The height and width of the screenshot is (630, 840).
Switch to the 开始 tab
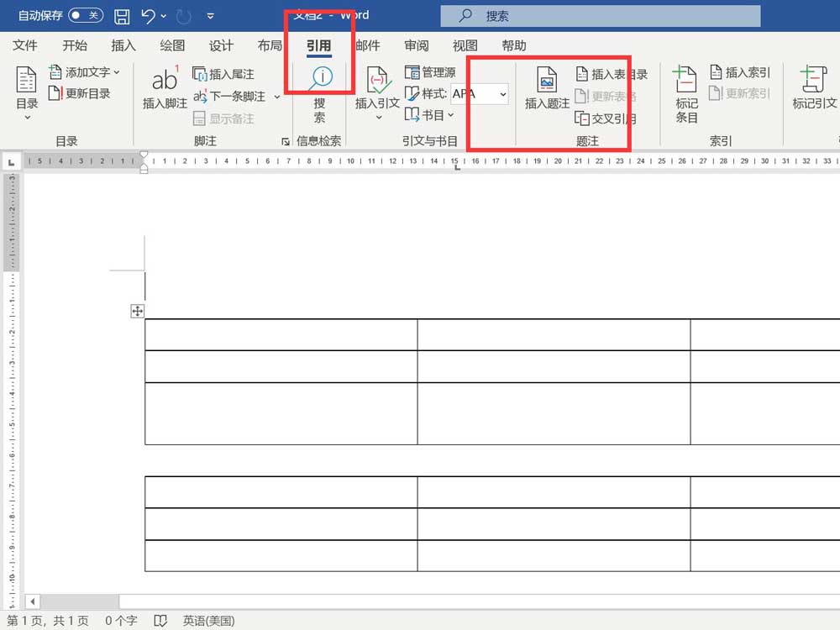[75, 45]
